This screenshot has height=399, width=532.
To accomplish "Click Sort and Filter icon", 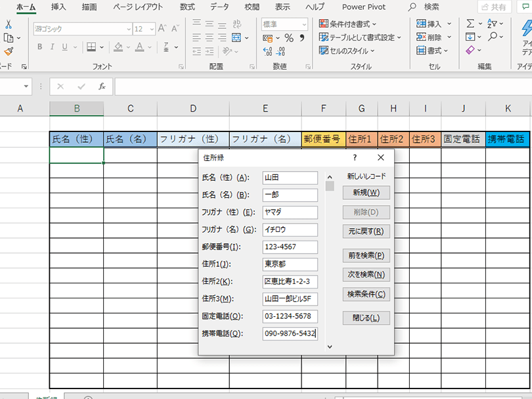I will (492, 24).
